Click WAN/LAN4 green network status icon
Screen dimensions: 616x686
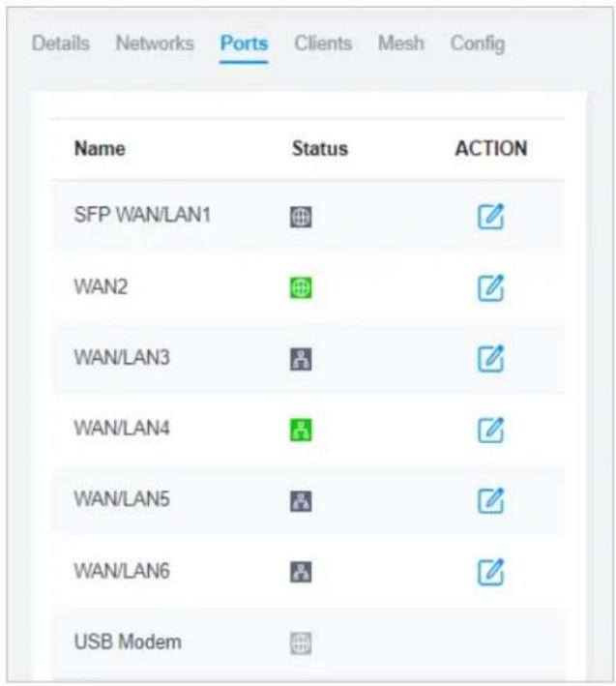pos(301,430)
